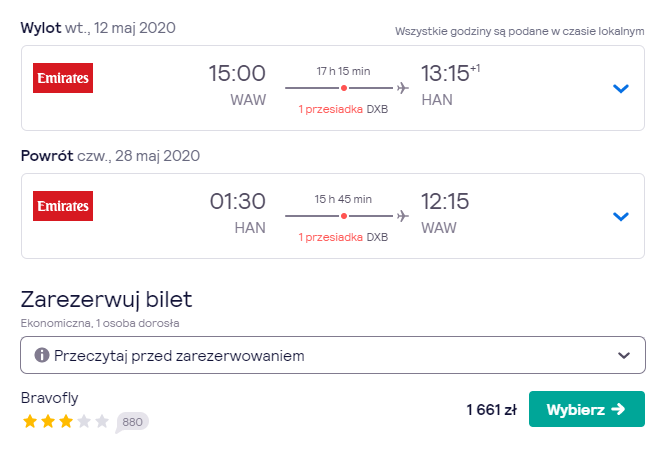This screenshot has width=665, height=449.
Task: Click the Bravofly star rating
Action: tap(66, 421)
